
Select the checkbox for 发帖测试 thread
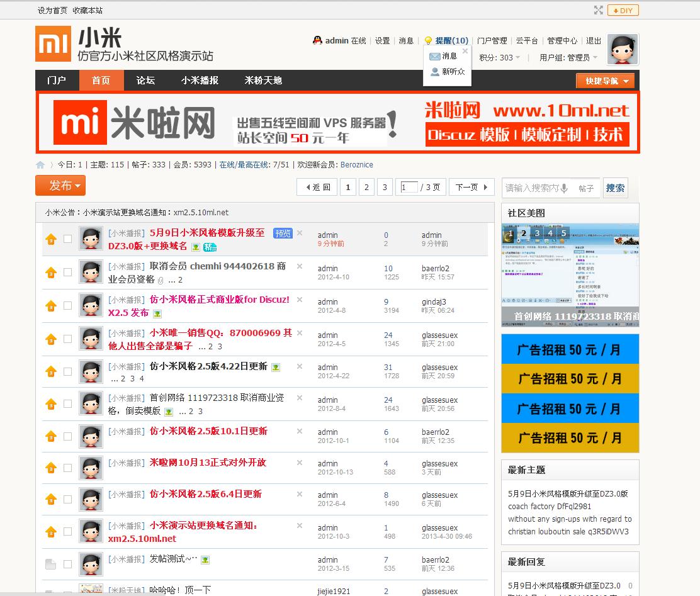pyautogui.click(x=67, y=564)
